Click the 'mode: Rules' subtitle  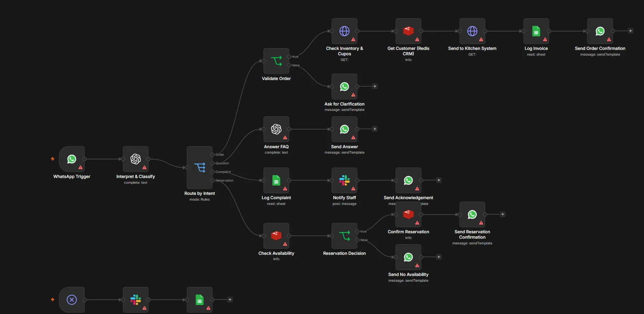click(x=200, y=200)
